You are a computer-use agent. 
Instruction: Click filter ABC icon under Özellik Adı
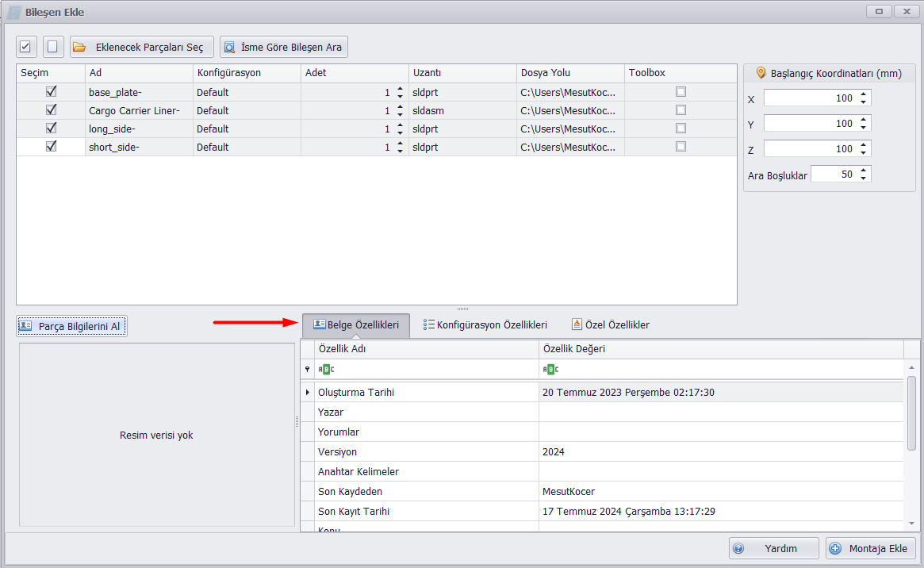pyautogui.click(x=326, y=370)
